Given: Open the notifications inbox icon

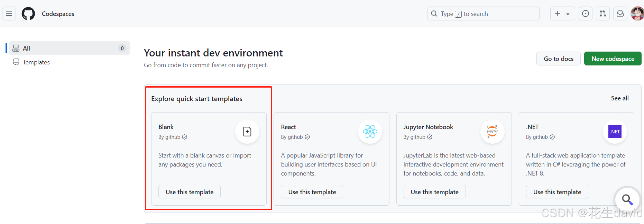Looking at the screenshot, I should click(620, 14).
